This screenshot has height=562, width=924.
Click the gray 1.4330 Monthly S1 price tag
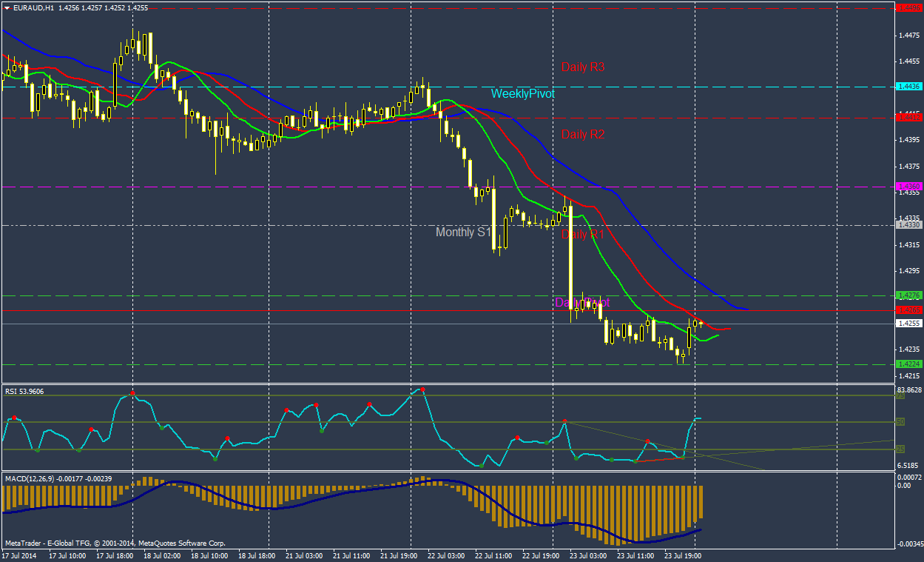pos(908,224)
